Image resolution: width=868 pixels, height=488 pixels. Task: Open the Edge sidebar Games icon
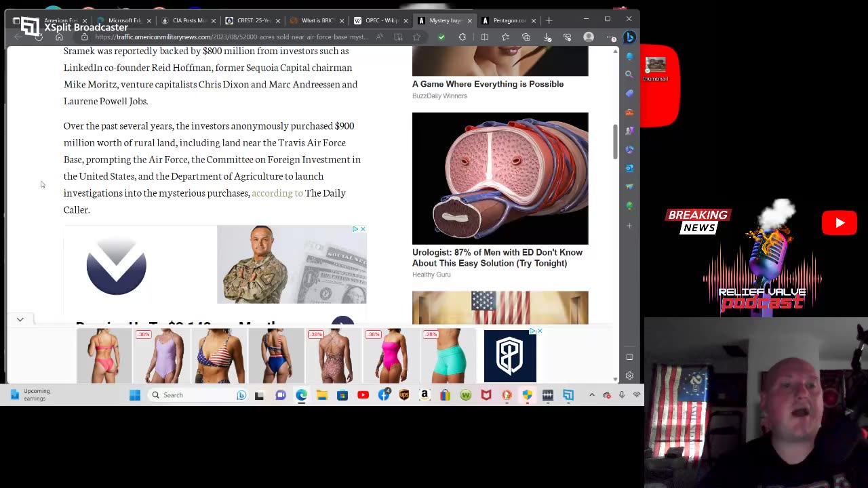coord(629,130)
